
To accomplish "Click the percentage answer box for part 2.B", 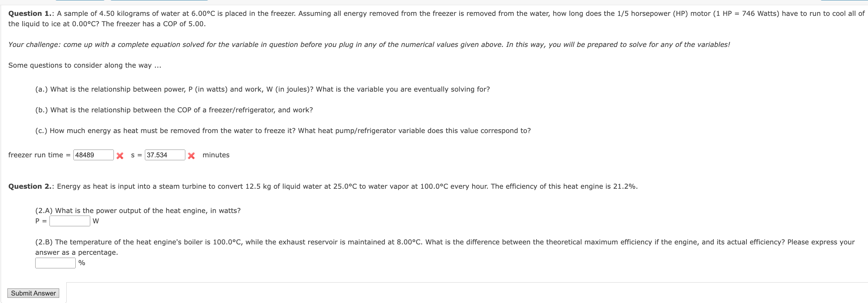I will [55, 263].
